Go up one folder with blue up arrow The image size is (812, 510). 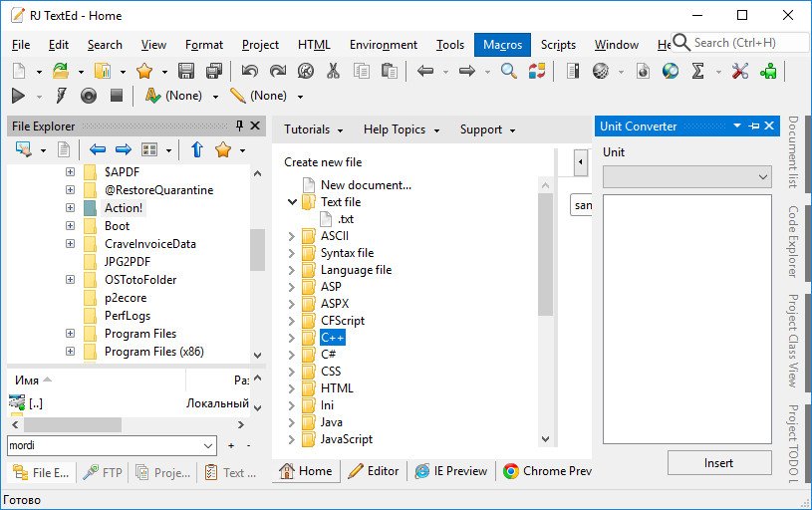point(197,150)
